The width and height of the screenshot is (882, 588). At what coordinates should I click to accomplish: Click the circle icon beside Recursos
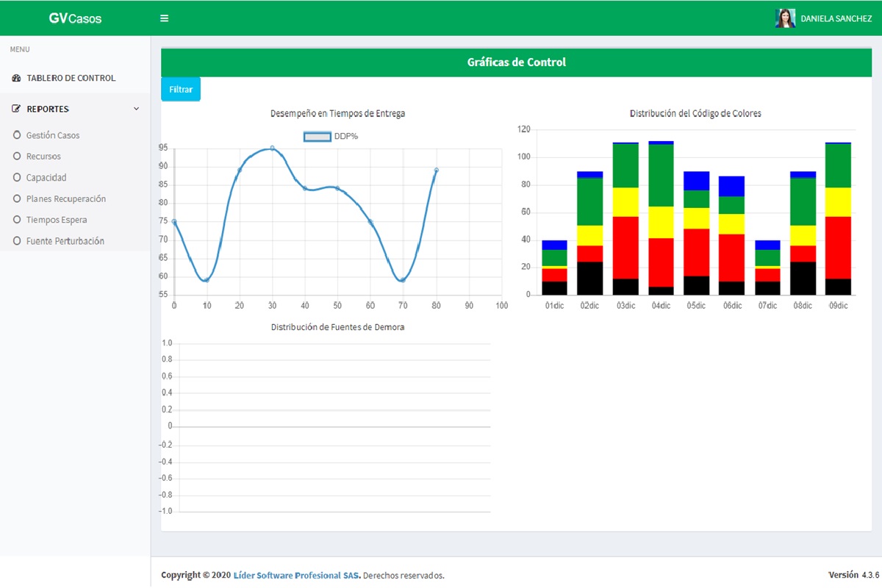tap(17, 157)
